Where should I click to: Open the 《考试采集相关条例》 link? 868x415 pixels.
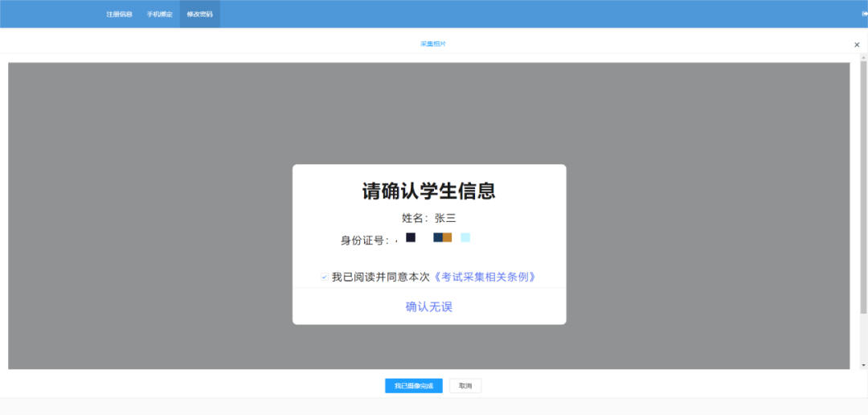(x=484, y=277)
